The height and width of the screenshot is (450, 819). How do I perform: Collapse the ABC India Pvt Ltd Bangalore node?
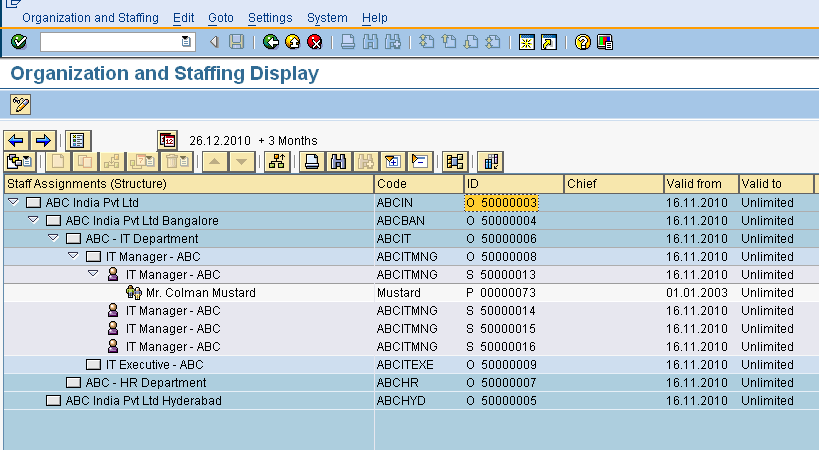[x=33, y=220]
